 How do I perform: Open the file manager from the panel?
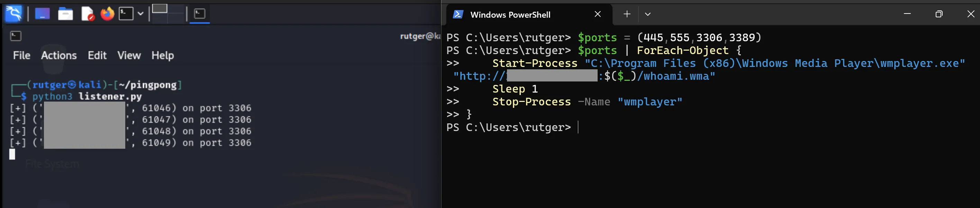65,14
